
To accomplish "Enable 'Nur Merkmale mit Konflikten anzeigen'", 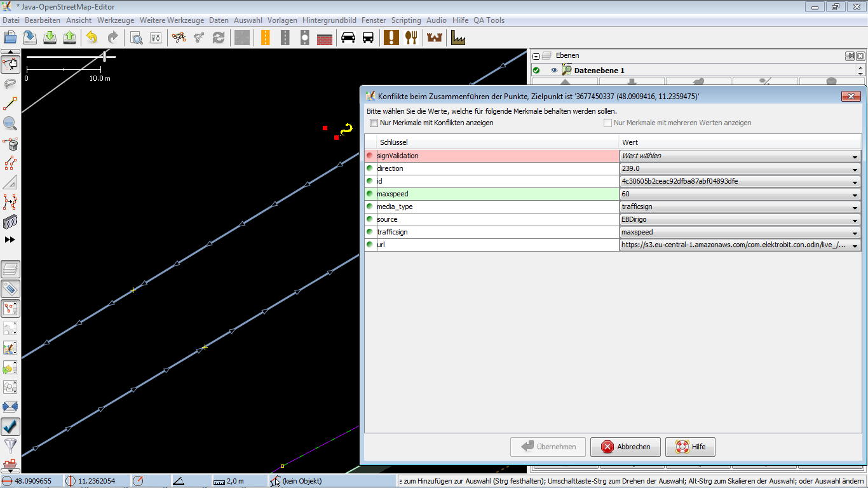I will [374, 123].
